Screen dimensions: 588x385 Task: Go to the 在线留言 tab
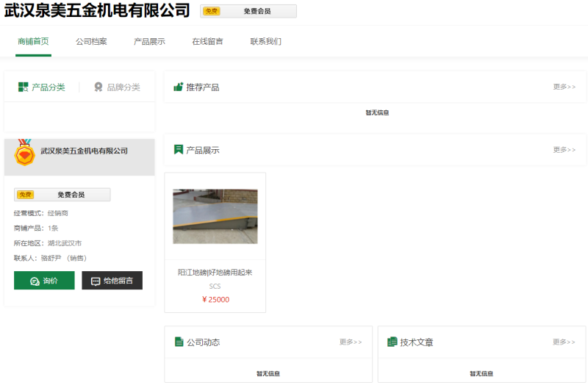(207, 41)
